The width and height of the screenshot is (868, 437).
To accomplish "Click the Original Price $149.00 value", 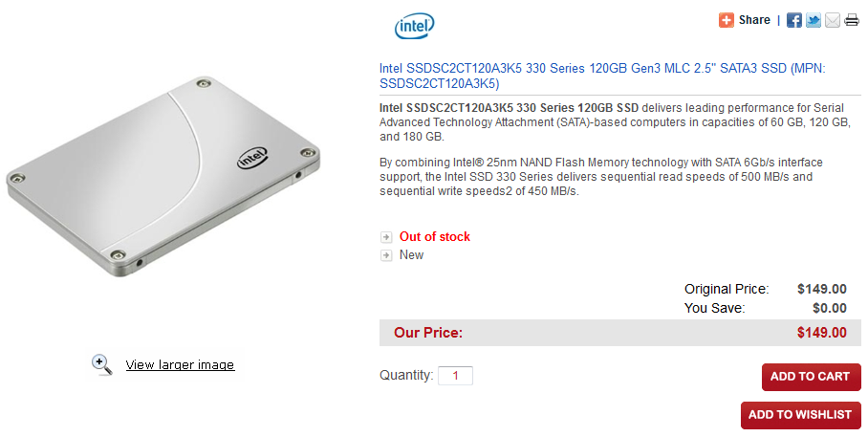I will click(821, 289).
